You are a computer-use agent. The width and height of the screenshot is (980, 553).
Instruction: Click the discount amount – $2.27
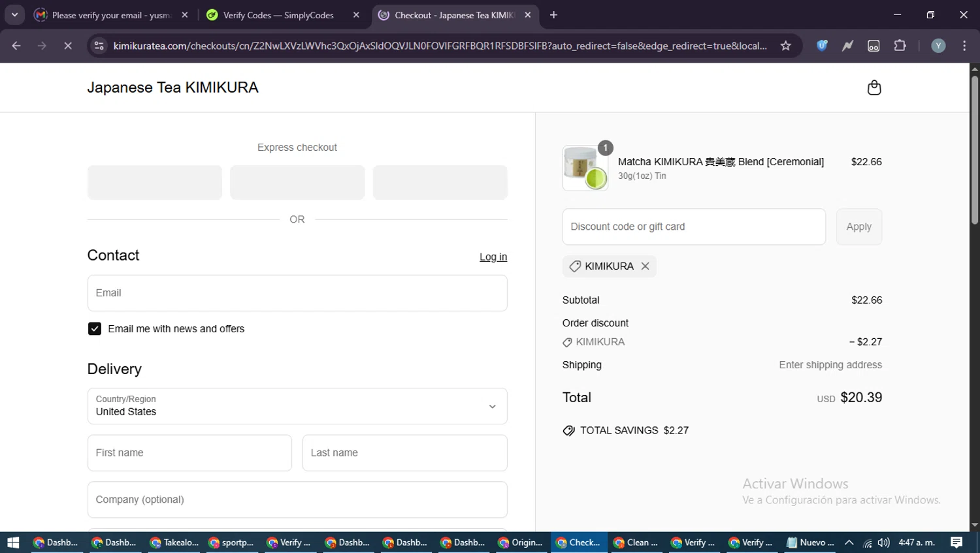click(x=866, y=342)
